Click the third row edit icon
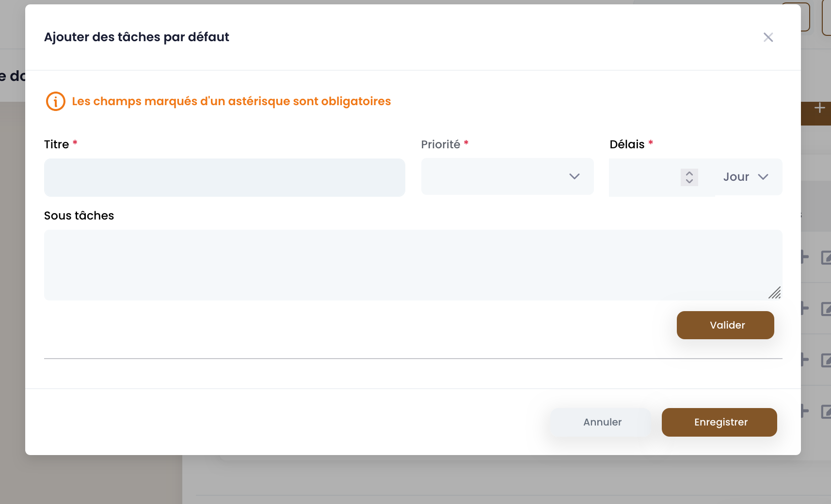The width and height of the screenshot is (831, 504). coord(826,360)
